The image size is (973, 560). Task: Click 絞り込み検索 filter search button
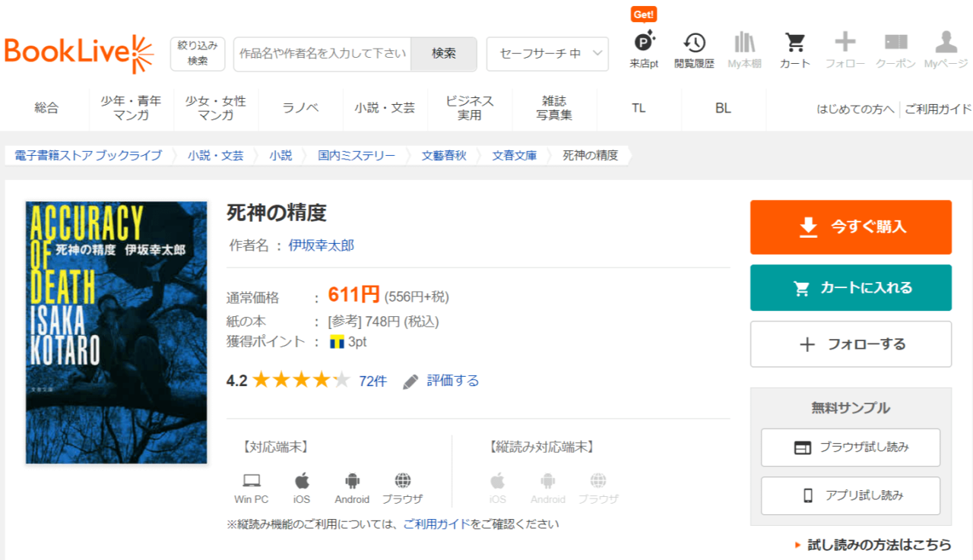[198, 54]
